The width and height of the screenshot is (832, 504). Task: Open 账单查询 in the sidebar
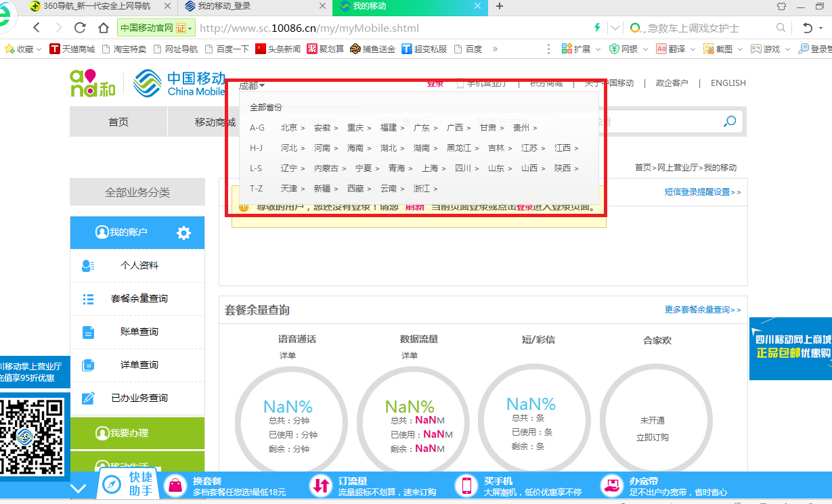(x=137, y=332)
